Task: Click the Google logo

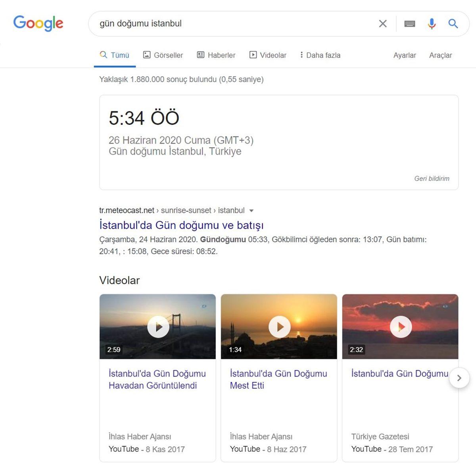Action: coord(38,23)
